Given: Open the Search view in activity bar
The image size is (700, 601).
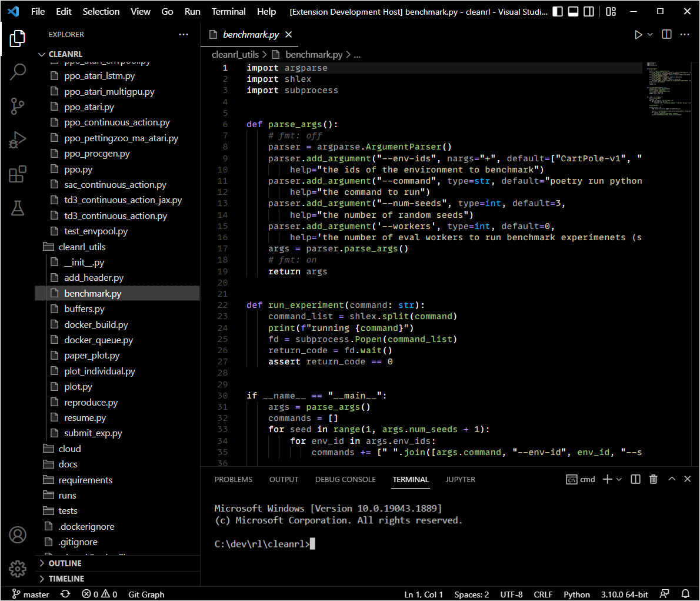Looking at the screenshot, I should coord(18,71).
